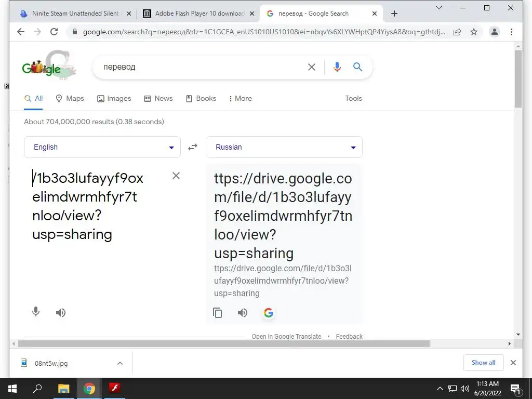
Task: Open the tab search chevron
Action: coord(438,8)
